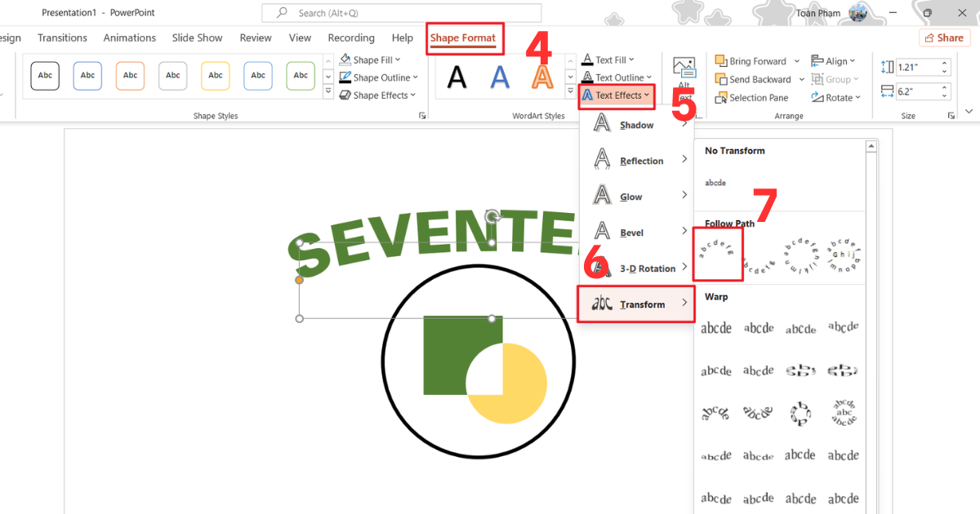The image size is (980, 514).
Task: Collapse the ribbon with the chevron
Action: point(969,111)
